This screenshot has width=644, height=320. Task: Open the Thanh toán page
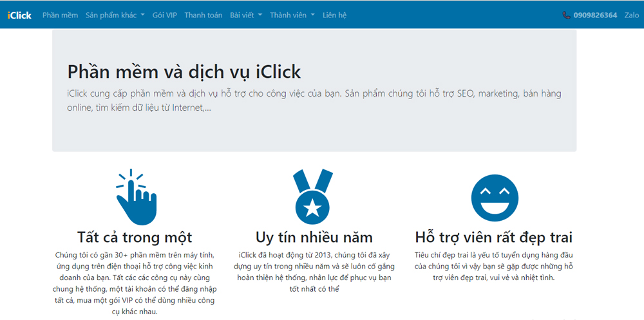[204, 15]
